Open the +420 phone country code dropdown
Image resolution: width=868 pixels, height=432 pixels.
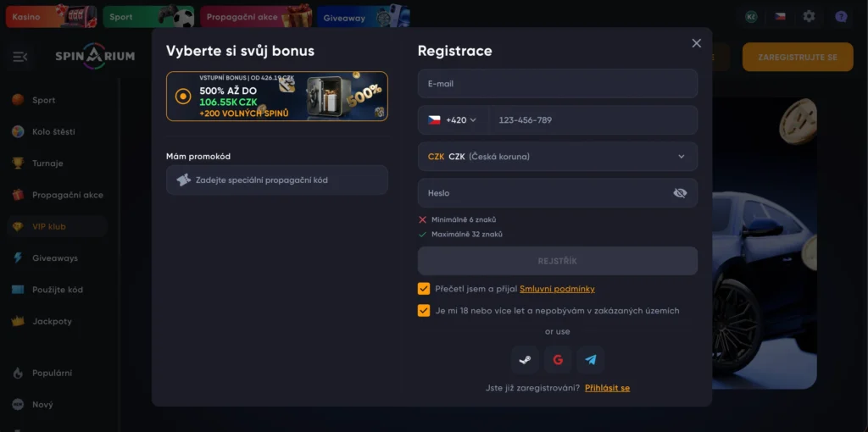453,120
